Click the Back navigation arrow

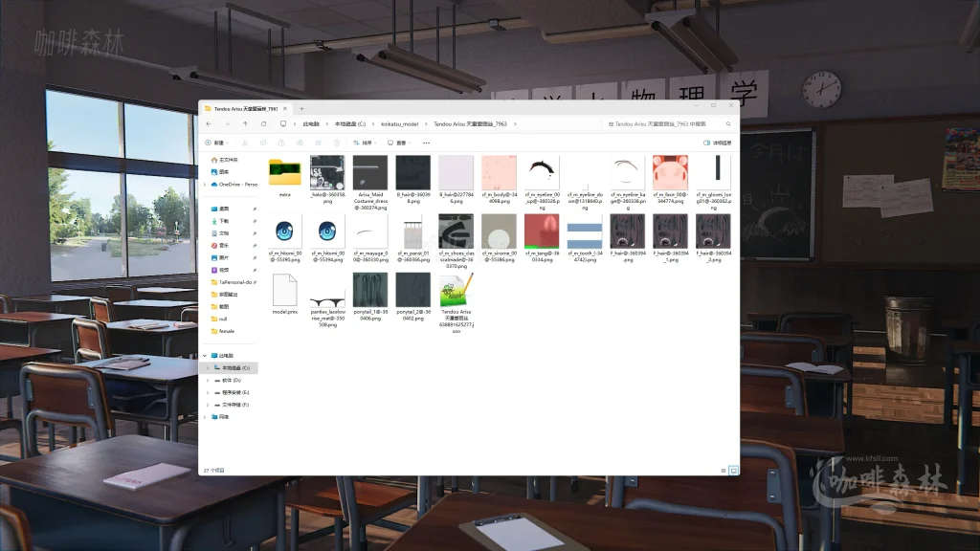210,123
